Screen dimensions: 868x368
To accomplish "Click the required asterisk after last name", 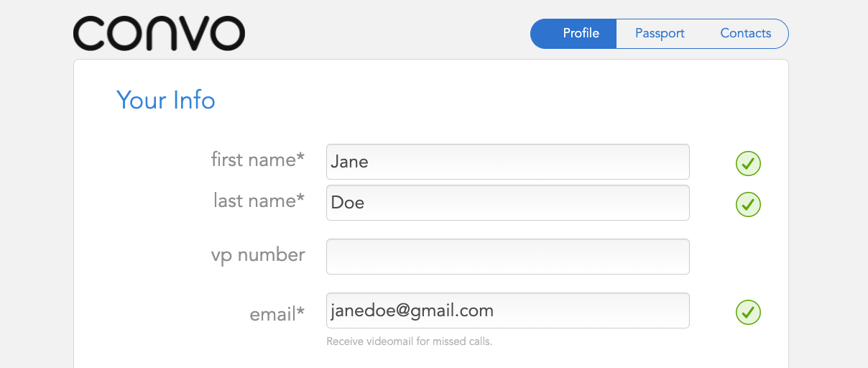I will point(300,199).
